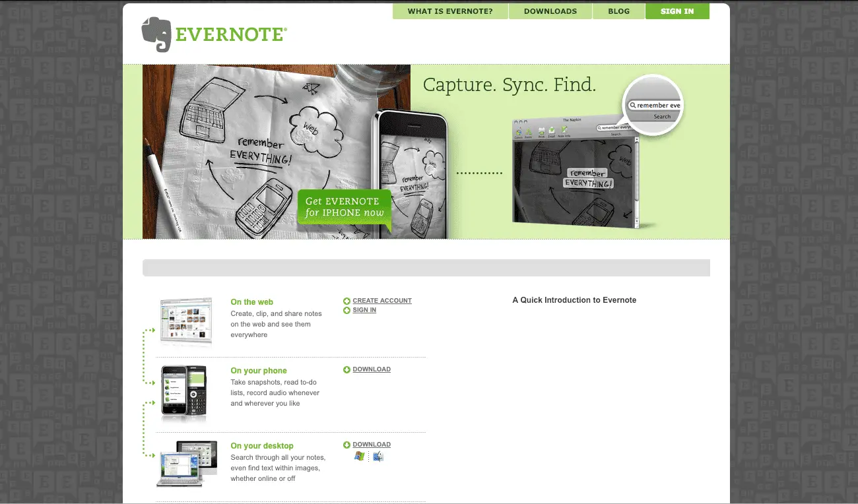Click Get Evernote for iPhone now banner
858x504 pixels.
pos(345,208)
